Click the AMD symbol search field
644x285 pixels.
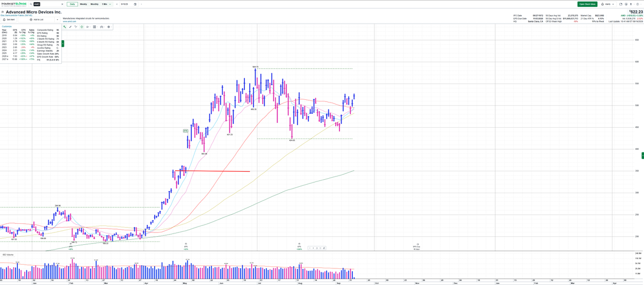click(47, 4)
